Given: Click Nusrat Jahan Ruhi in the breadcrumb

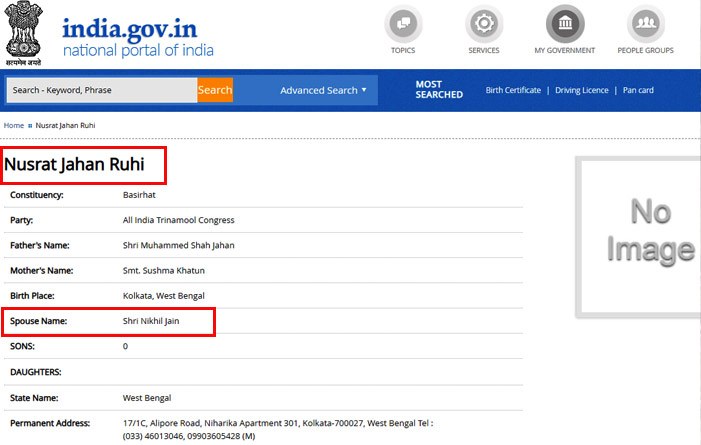Looking at the screenshot, I should (x=66, y=125).
